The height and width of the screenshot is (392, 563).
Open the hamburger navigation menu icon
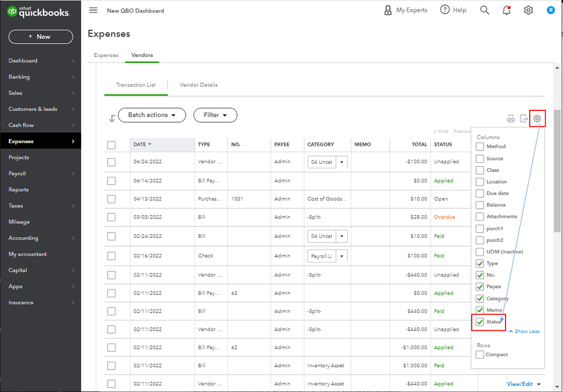click(x=94, y=10)
